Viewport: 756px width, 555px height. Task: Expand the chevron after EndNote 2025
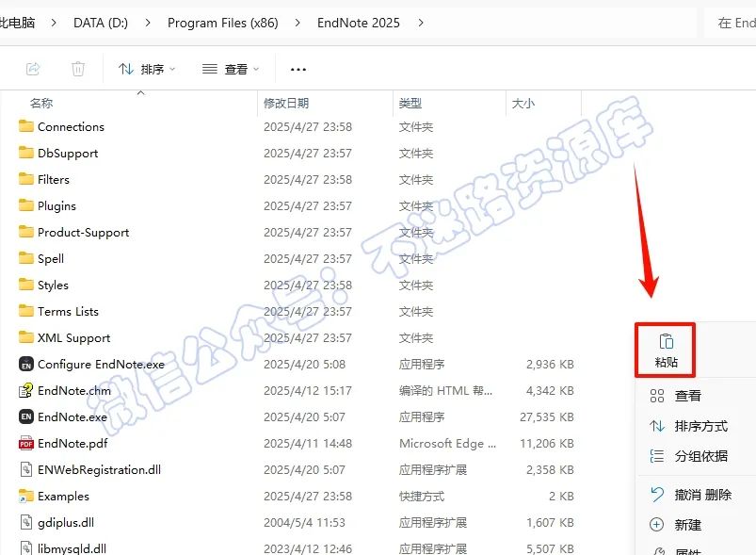tap(421, 23)
